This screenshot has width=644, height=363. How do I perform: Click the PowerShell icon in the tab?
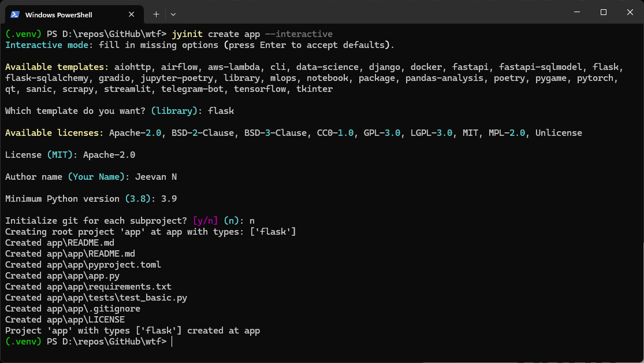click(16, 14)
